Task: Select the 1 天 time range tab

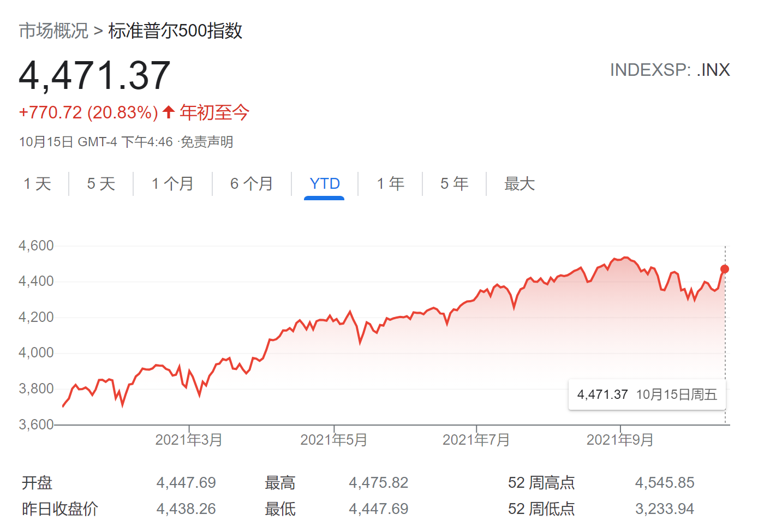Action: point(38,184)
